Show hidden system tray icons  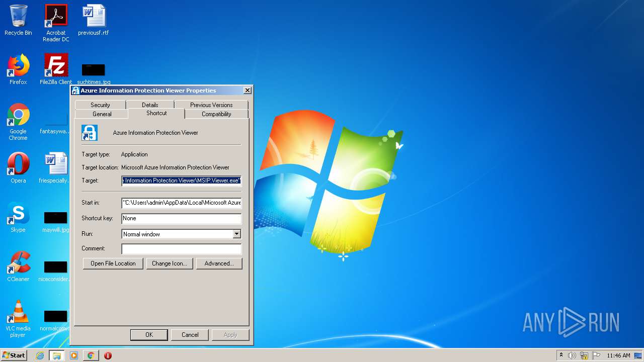click(x=561, y=355)
